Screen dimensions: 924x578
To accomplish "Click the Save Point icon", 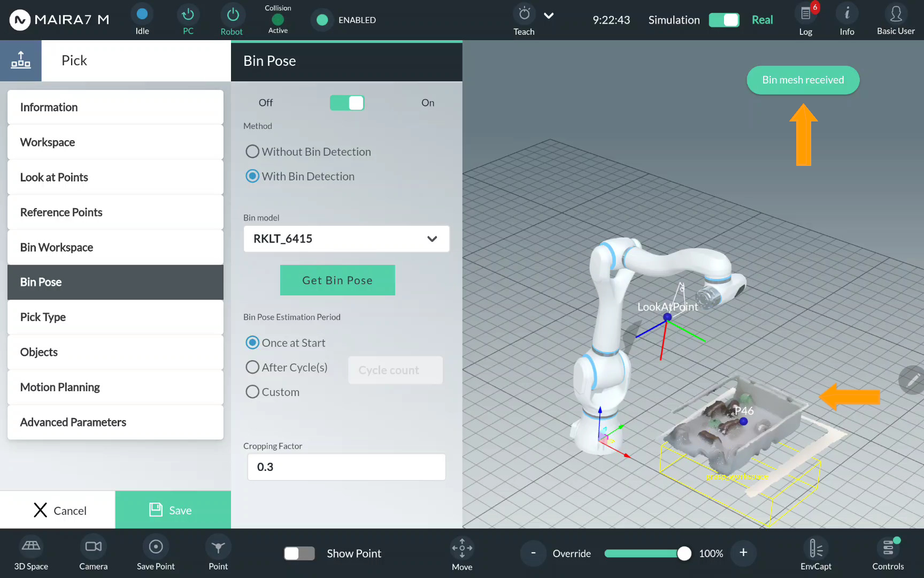I will [x=156, y=546].
